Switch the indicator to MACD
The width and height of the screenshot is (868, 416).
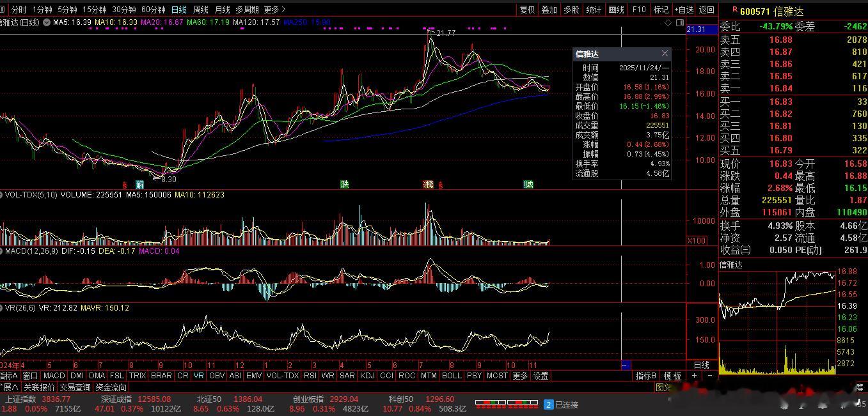coord(54,376)
